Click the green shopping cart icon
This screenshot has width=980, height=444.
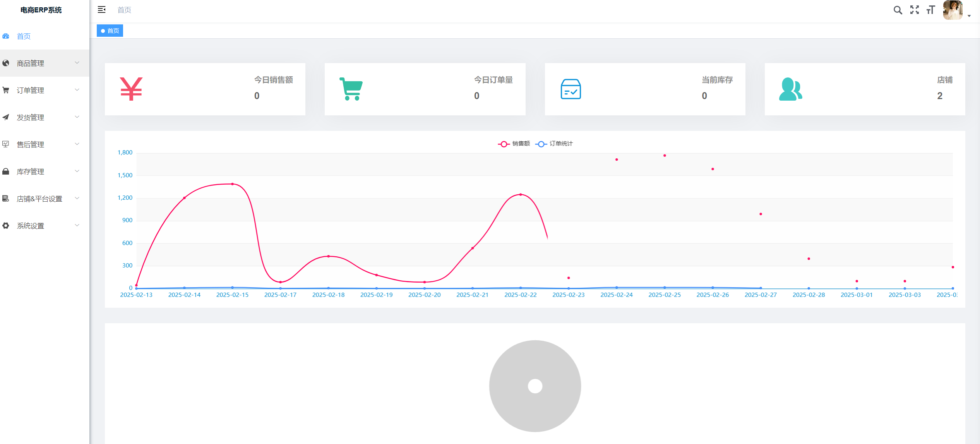point(351,89)
